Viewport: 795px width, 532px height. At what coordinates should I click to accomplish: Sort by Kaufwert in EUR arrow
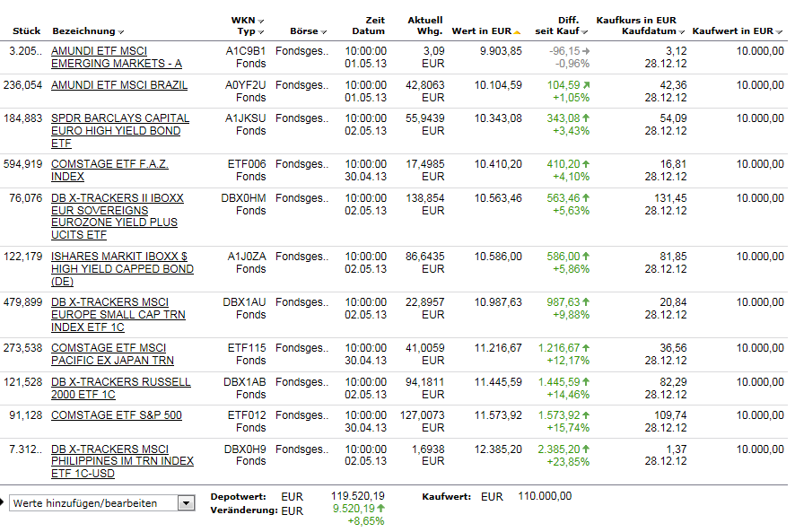coord(779,32)
